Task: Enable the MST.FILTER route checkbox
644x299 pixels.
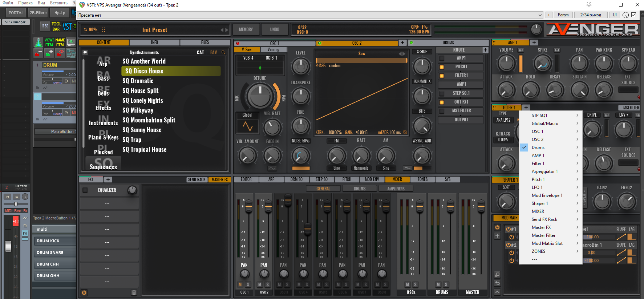Action: pyautogui.click(x=442, y=111)
